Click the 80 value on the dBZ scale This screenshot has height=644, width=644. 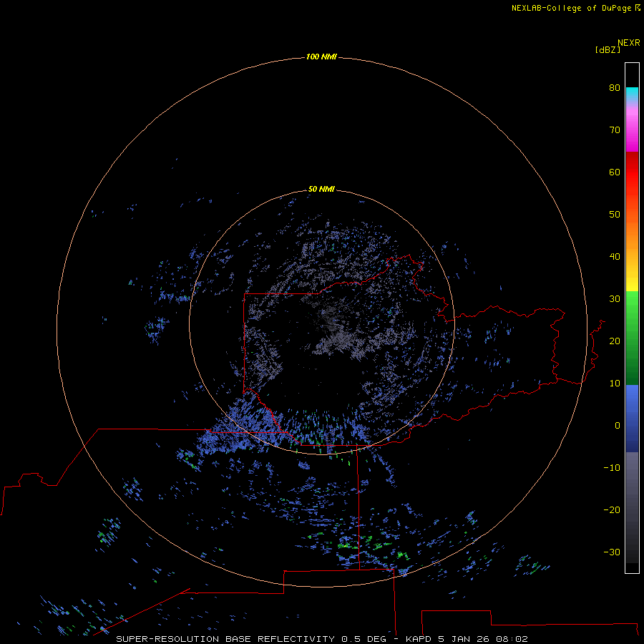[615, 87]
